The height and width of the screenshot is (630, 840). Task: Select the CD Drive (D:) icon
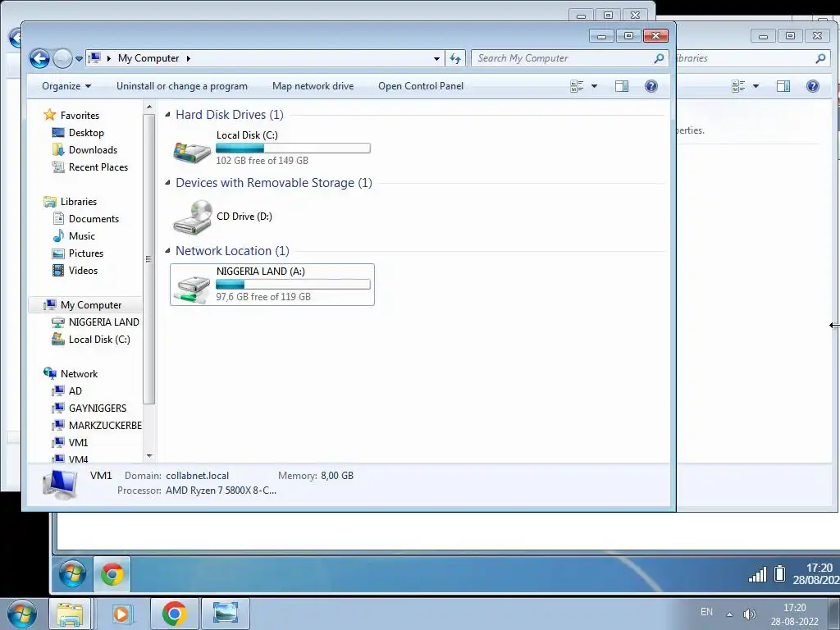pyautogui.click(x=194, y=217)
